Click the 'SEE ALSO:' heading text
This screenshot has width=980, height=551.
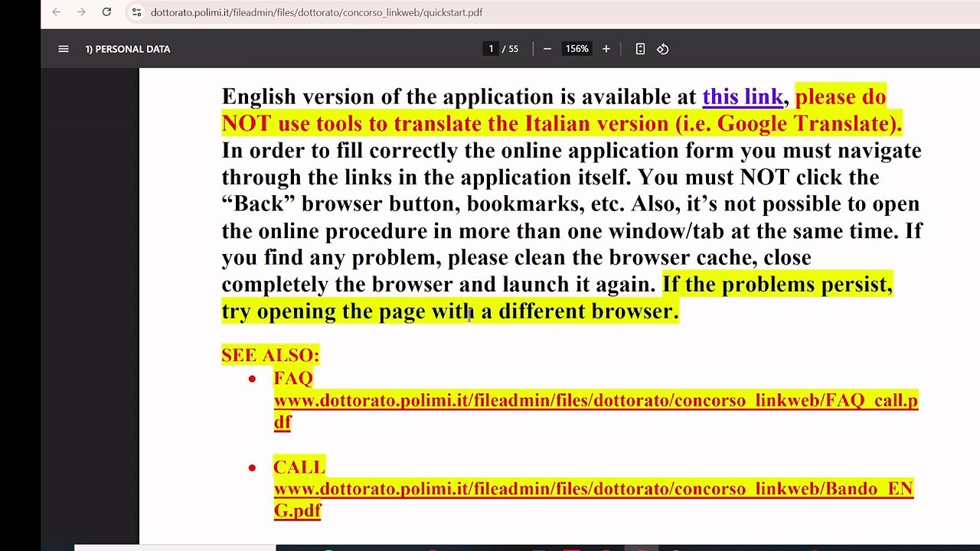[x=270, y=355]
